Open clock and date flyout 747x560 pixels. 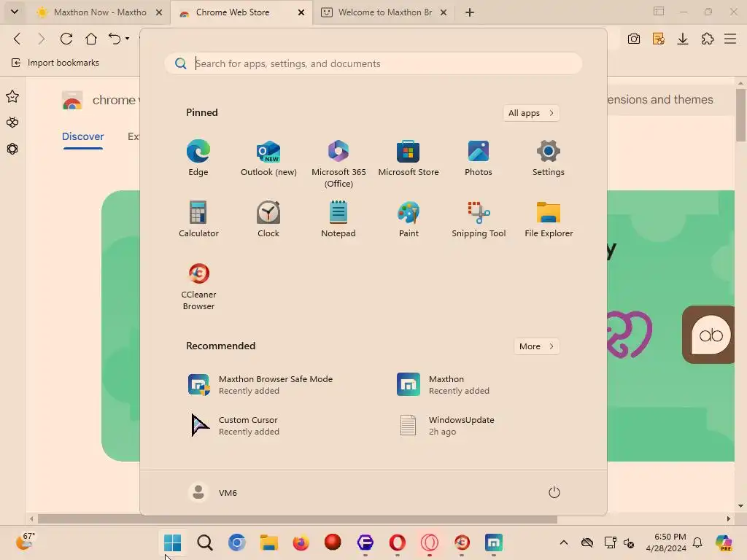(665, 542)
